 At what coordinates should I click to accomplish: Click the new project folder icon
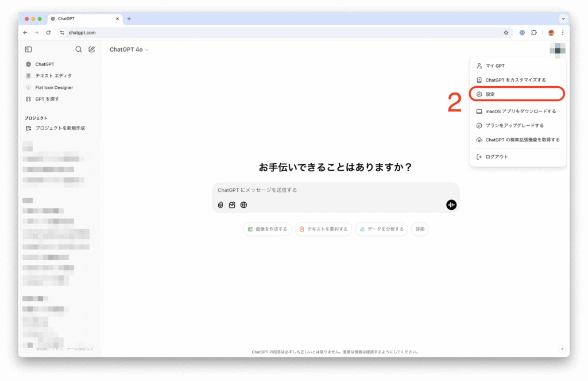(x=29, y=128)
